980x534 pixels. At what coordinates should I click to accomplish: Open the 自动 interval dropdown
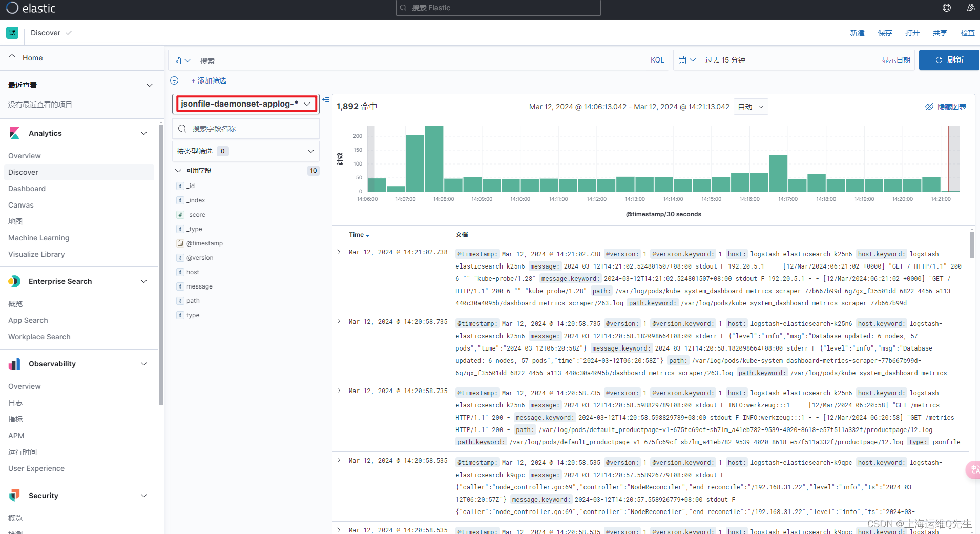(750, 107)
